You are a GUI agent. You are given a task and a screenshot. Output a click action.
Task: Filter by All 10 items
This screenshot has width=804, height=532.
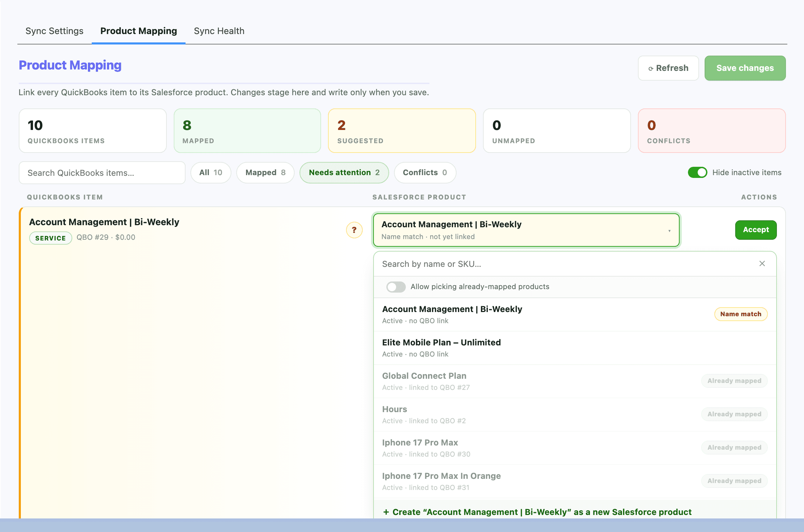point(211,173)
